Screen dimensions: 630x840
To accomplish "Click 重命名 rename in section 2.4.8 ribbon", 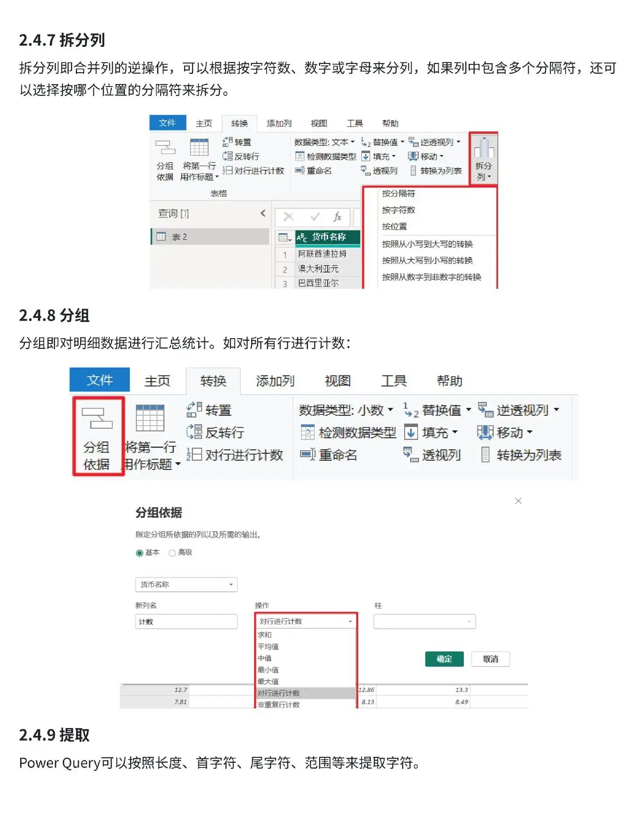I will 329,455.
